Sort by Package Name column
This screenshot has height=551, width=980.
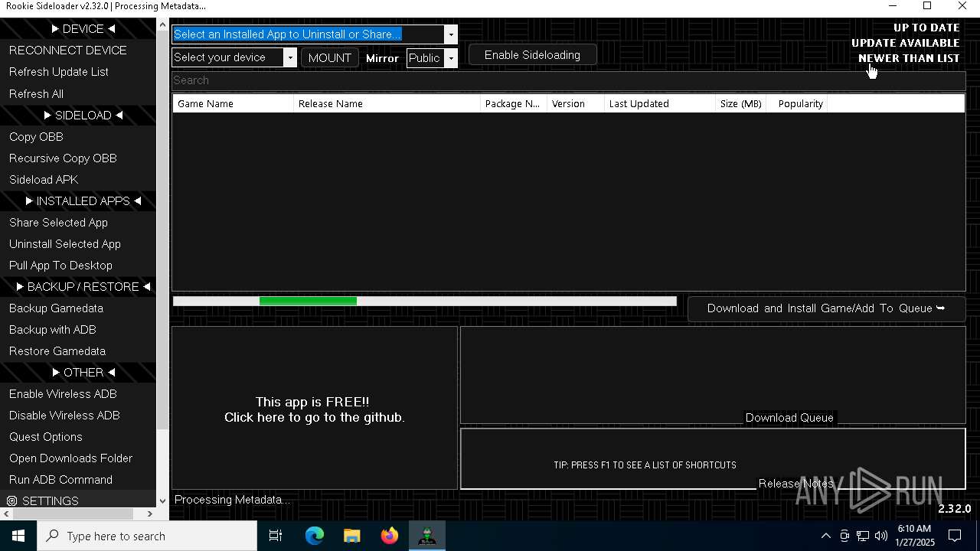coord(513,103)
